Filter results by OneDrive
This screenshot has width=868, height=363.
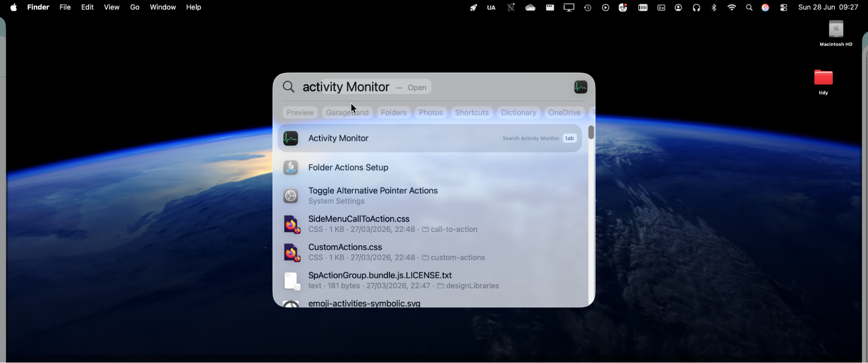(x=564, y=113)
